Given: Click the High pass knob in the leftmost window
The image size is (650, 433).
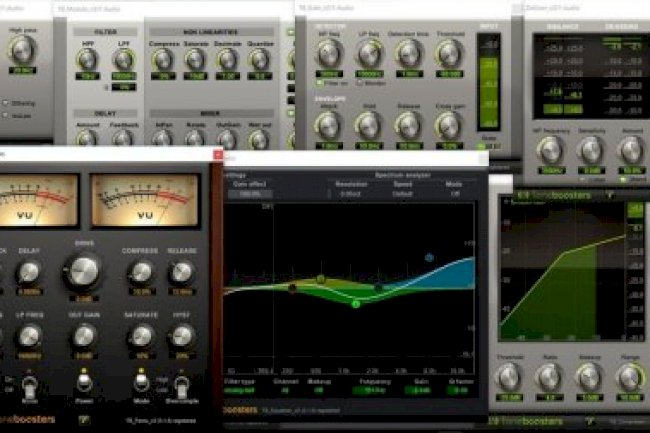Looking at the screenshot, I should pyautogui.click(x=22, y=50).
